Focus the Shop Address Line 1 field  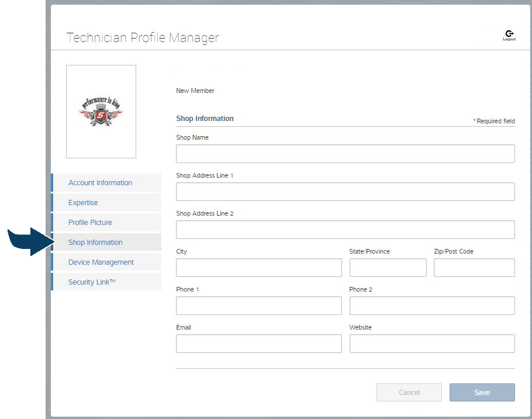(345, 192)
